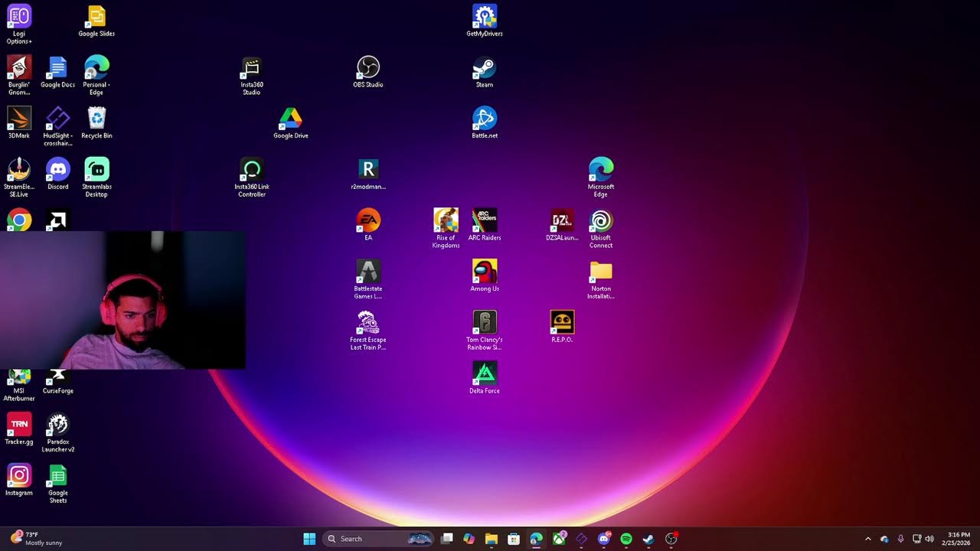Click the taskbar Search box
Image resolution: width=980 pixels, height=551 pixels.
(x=379, y=539)
